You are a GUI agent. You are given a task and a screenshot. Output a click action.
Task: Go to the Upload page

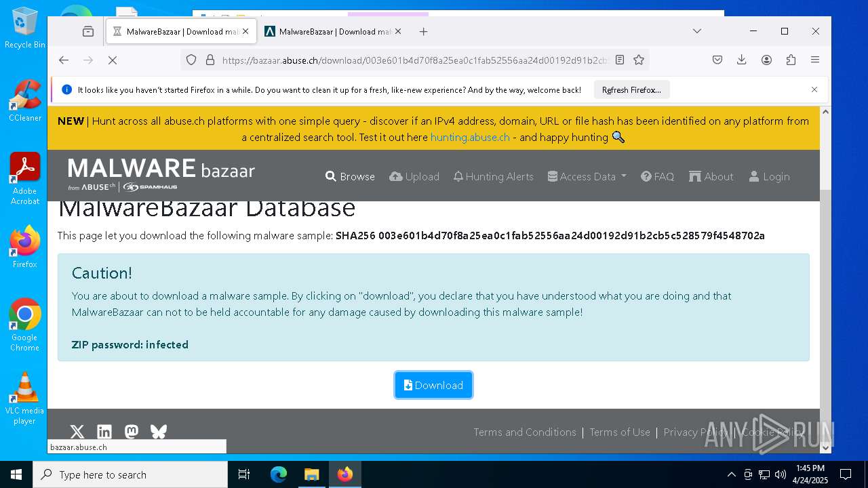[x=414, y=176]
